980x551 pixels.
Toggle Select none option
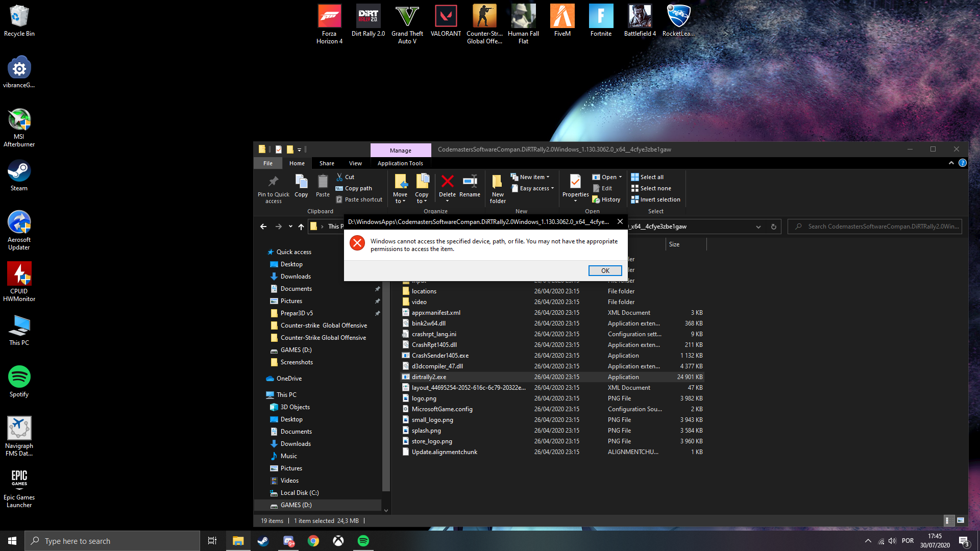point(655,188)
